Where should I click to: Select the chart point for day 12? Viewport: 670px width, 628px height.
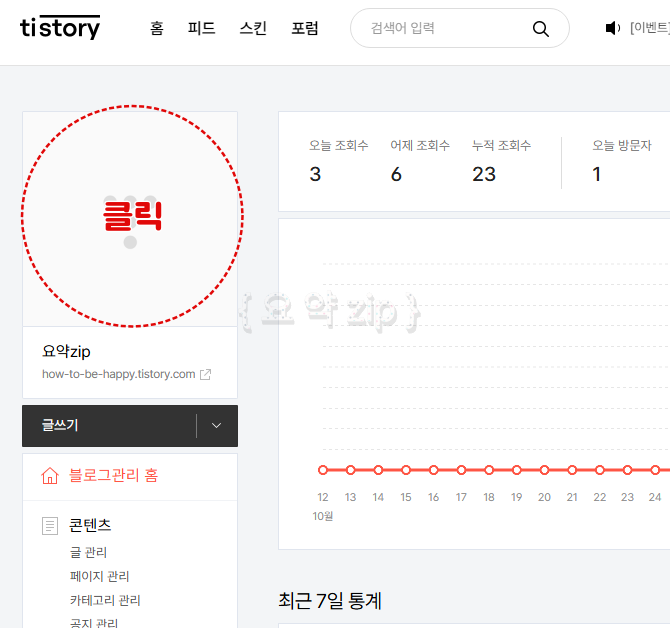pyautogui.click(x=323, y=470)
